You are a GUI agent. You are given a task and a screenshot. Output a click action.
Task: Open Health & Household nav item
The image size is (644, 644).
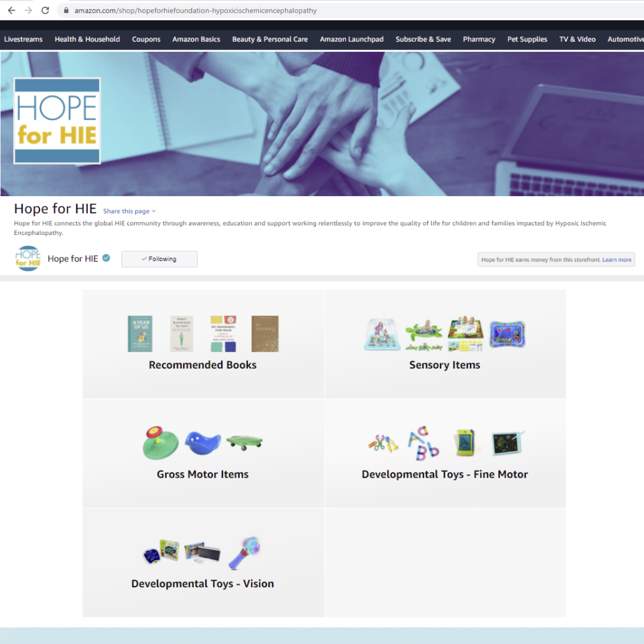tap(88, 39)
